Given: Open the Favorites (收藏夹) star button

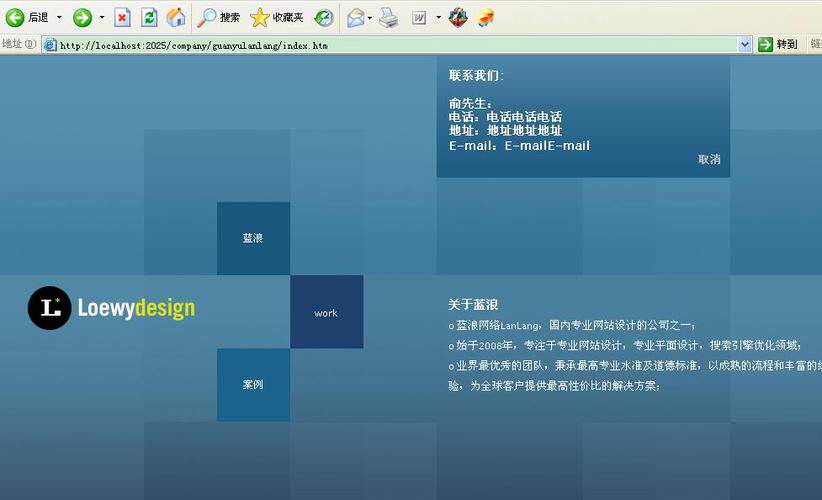Looking at the screenshot, I should 276,18.
